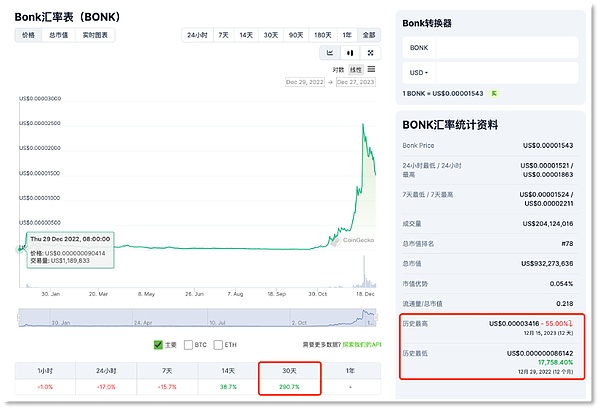The height and width of the screenshot is (410, 600).
Task: Click the fullscreen expand chart icon
Action: tap(371, 52)
